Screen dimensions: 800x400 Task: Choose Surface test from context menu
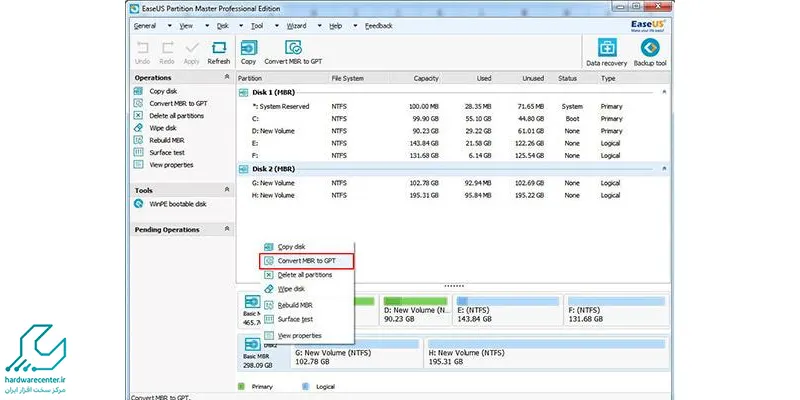click(307, 319)
